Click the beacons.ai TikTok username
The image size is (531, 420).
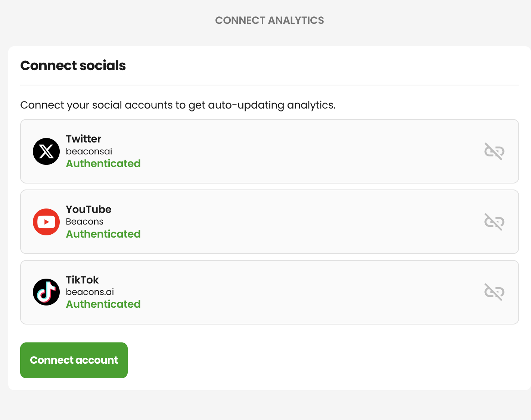pos(90,292)
